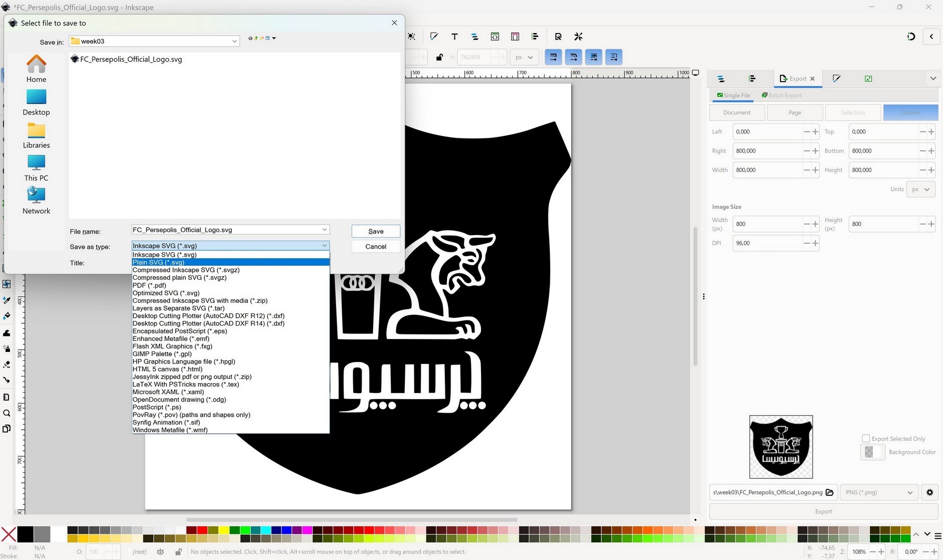Open Text and Font dialog icon

(x=454, y=37)
